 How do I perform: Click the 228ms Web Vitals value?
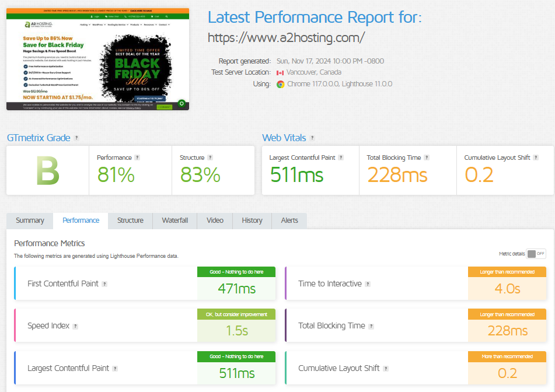point(397,175)
